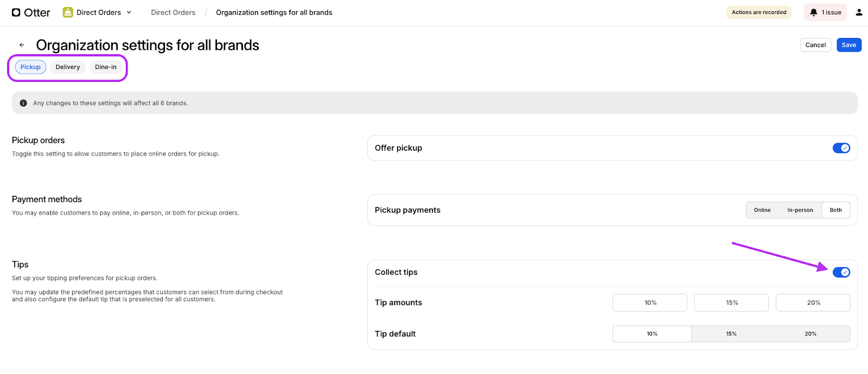The image size is (868, 374).
Task: Click the Direct Orders yellow app icon
Action: [68, 12]
